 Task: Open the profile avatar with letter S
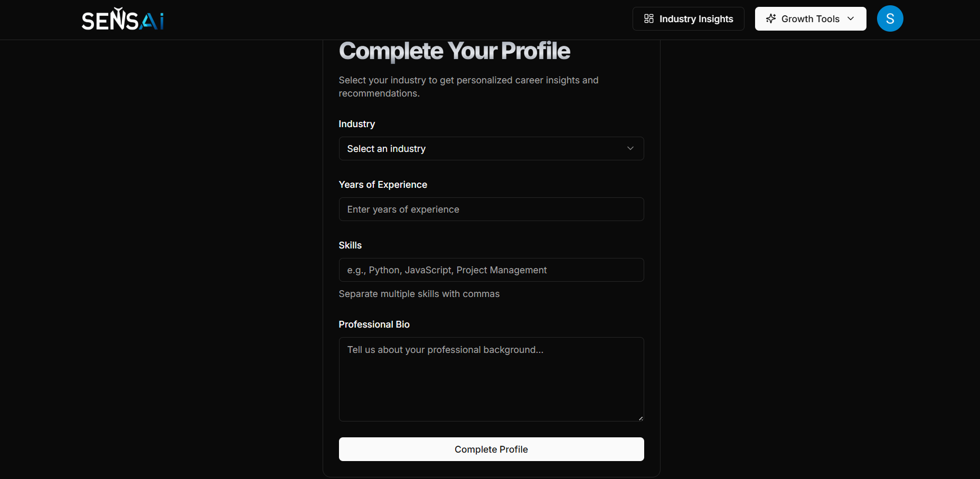pos(890,18)
